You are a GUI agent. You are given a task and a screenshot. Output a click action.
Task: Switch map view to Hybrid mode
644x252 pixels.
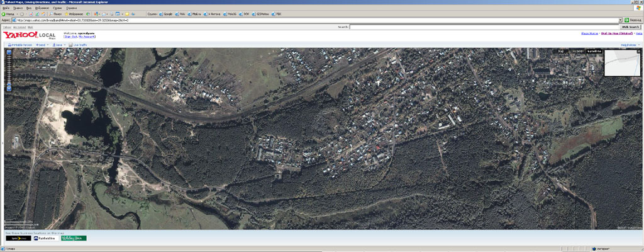pos(577,50)
